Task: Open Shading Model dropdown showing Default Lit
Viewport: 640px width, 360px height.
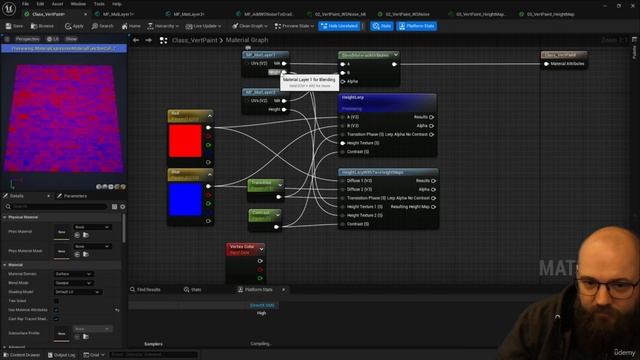Action: pos(78,292)
